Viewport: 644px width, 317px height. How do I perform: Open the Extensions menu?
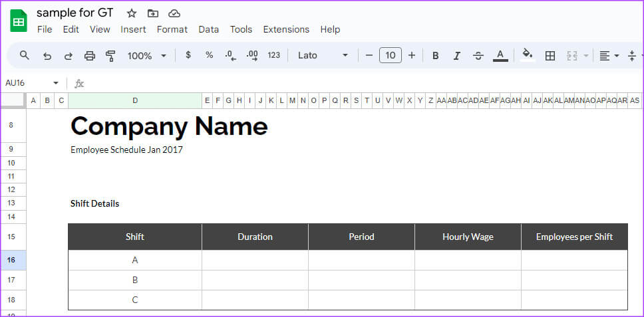[x=286, y=29]
